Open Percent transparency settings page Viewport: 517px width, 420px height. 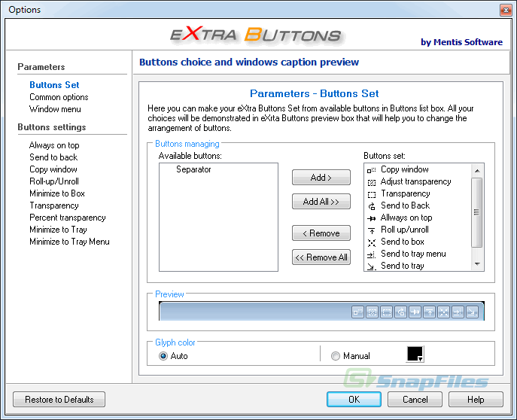(67, 218)
